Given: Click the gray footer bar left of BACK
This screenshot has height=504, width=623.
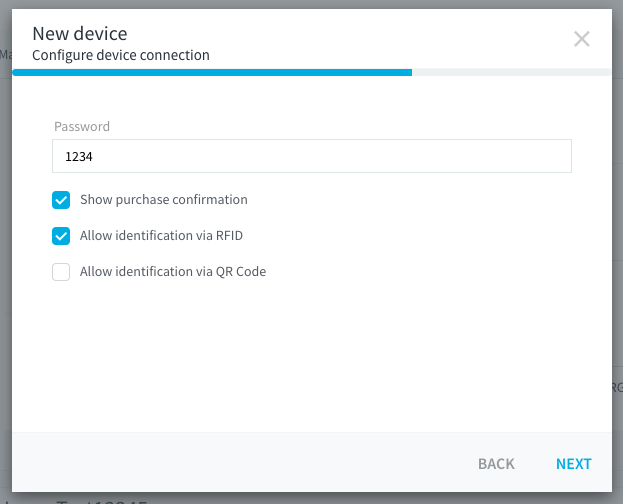Looking at the screenshot, I should pyautogui.click(x=238, y=462).
